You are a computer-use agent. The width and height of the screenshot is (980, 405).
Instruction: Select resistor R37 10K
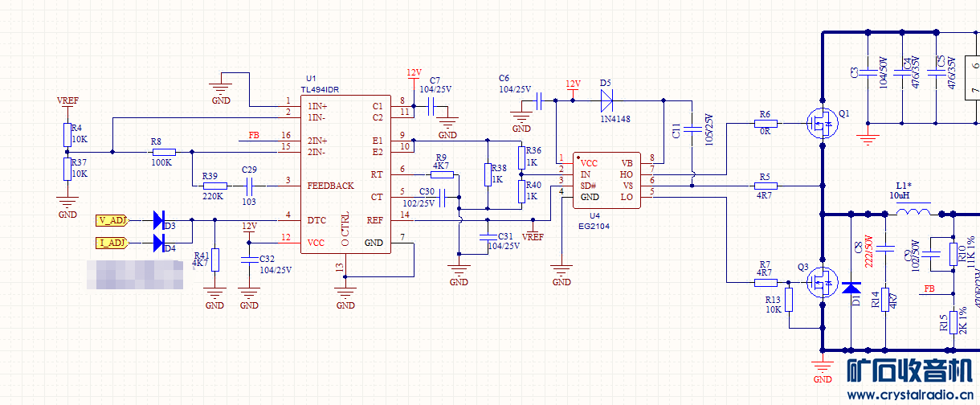(x=67, y=169)
